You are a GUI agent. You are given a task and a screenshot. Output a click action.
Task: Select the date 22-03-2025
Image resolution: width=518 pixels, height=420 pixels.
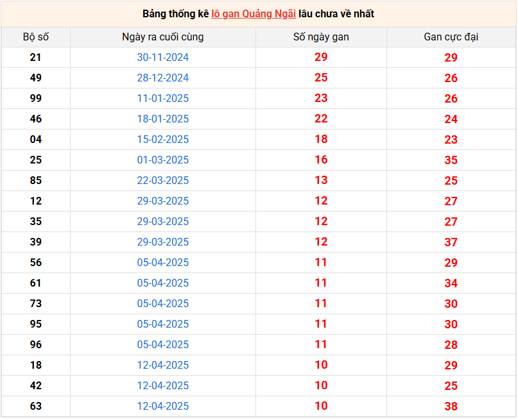[162, 181]
